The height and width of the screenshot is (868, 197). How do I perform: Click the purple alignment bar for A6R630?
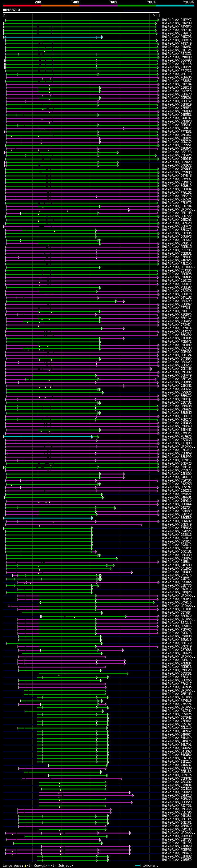(82, 78)
